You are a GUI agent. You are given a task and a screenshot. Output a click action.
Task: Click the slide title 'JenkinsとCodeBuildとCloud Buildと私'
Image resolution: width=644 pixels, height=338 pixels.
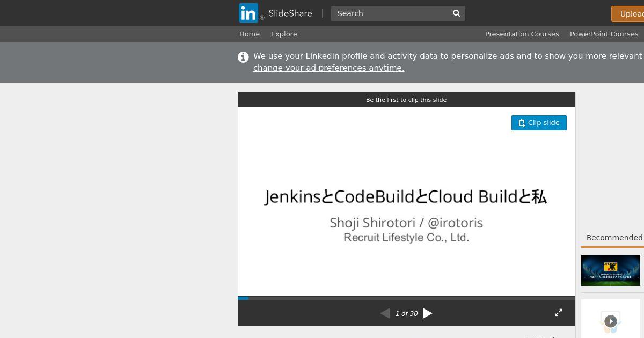point(406,197)
